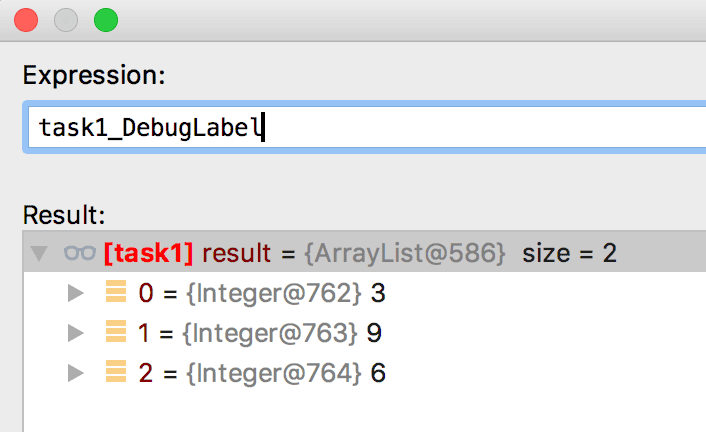Collapse the task1 result ArrayList node
706x432 pixels.
tap(39, 253)
